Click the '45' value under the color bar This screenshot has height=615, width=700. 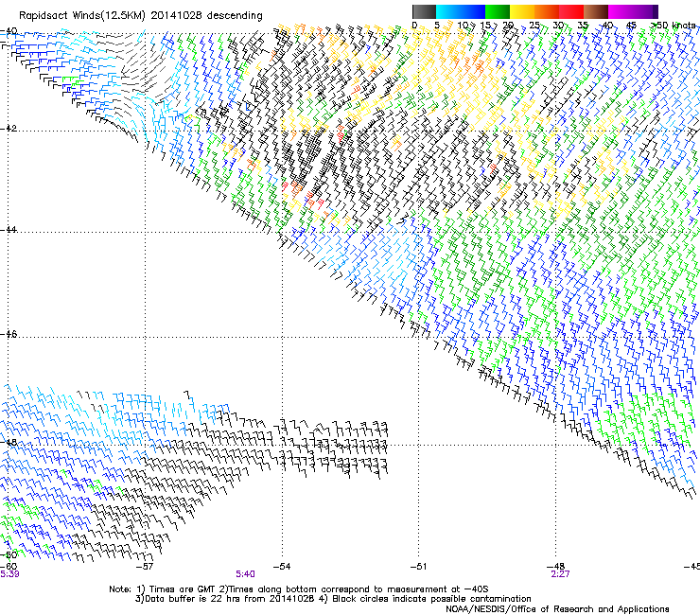pos(631,26)
